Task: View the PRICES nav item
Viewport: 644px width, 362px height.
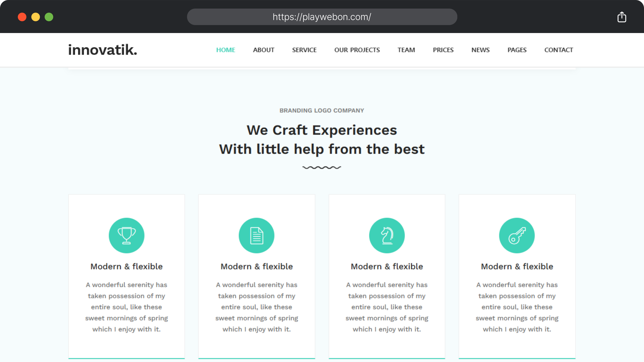Action: click(x=443, y=50)
